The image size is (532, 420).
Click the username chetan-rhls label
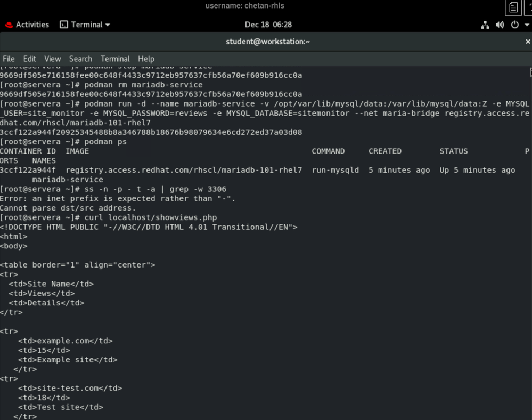(245, 6)
